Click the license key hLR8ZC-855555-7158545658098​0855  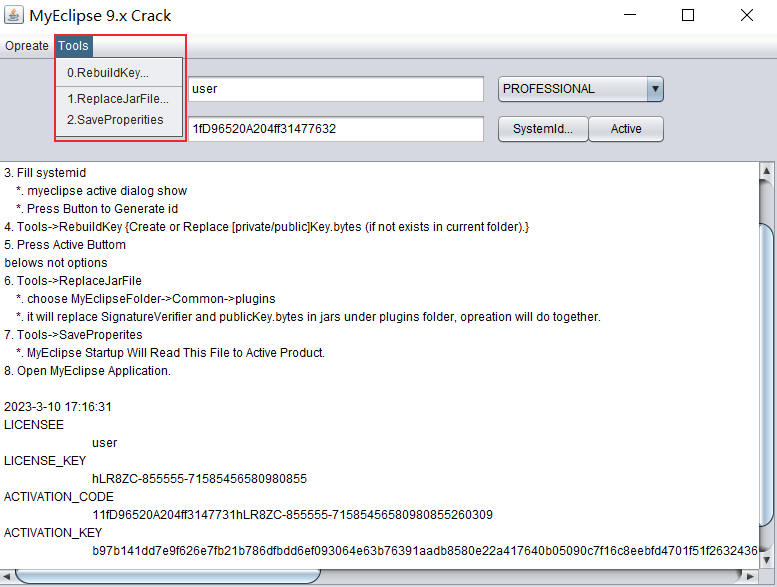click(200, 479)
